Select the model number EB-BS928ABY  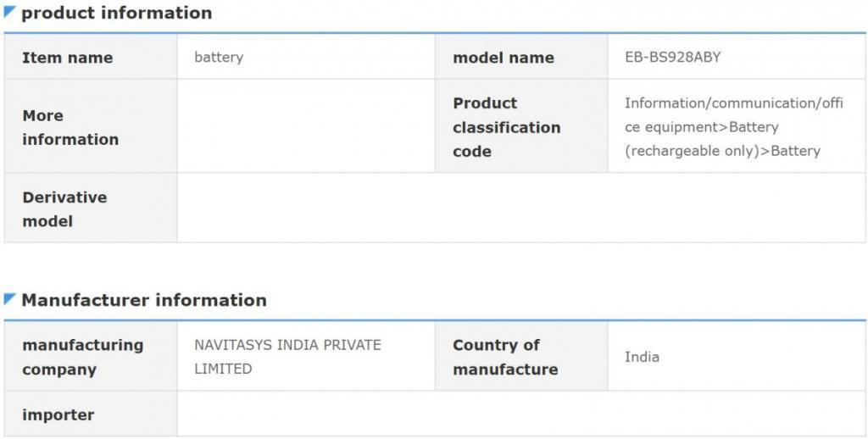pyautogui.click(x=673, y=58)
